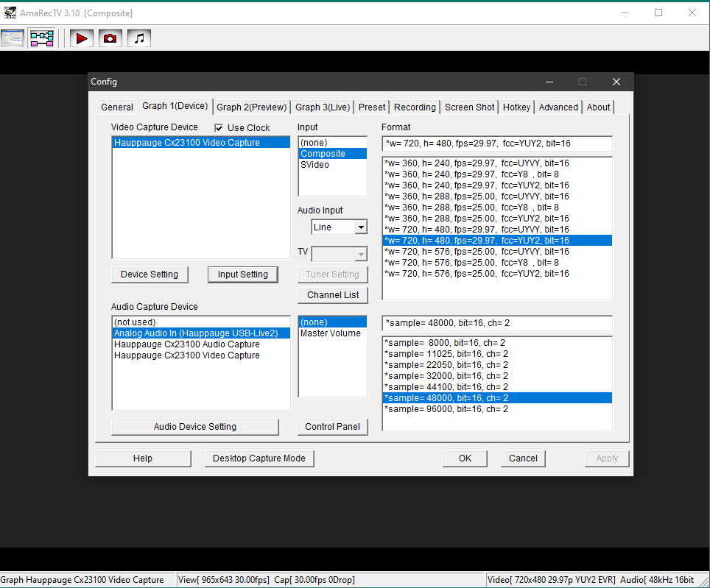This screenshot has height=588, width=710.
Task: Expand the Audio Input Line dropdown
Action: click(361, 227)
